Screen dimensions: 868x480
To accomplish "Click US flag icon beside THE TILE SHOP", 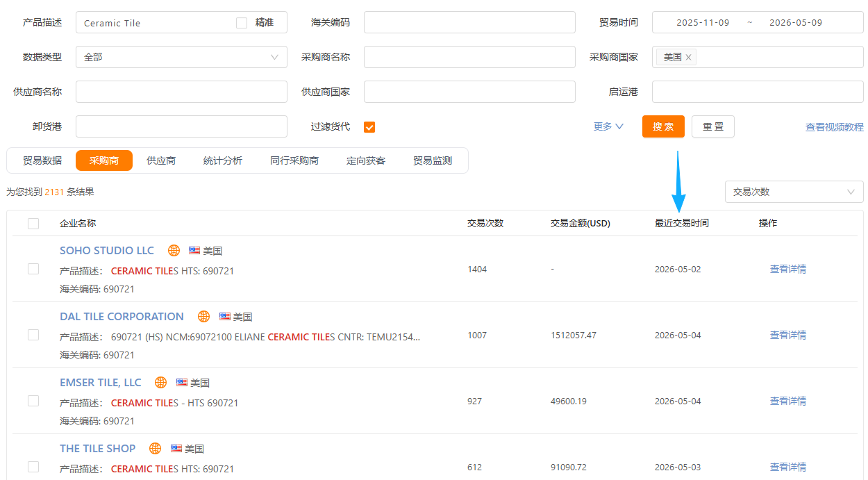I will pos(176,449).
